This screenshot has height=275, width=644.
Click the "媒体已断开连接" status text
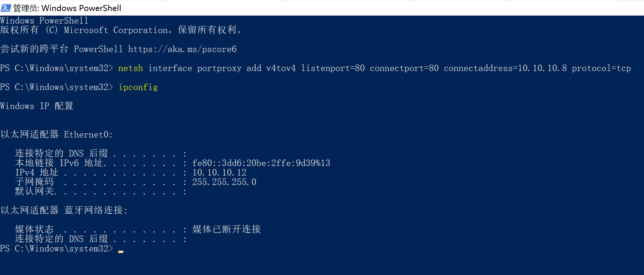point(226,229)
